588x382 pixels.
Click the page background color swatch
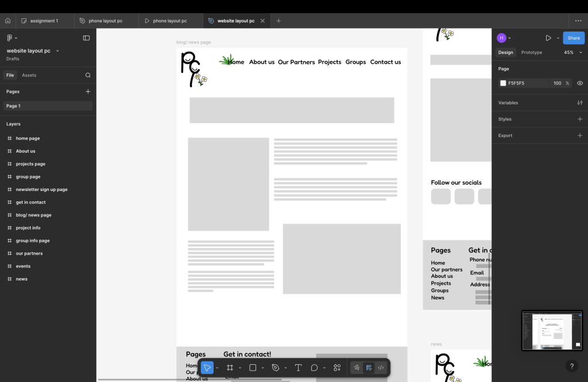pos(503,83)
